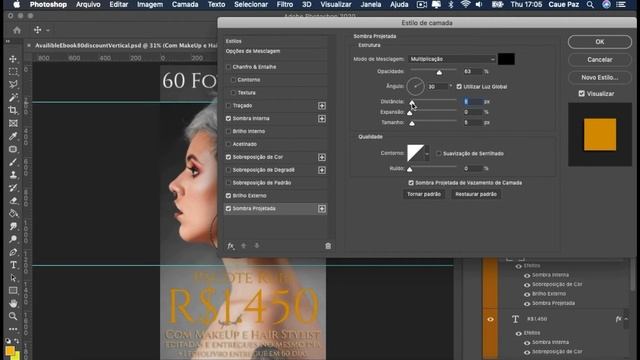Add another Sombra Projetada with plus button

click(322, 209)
